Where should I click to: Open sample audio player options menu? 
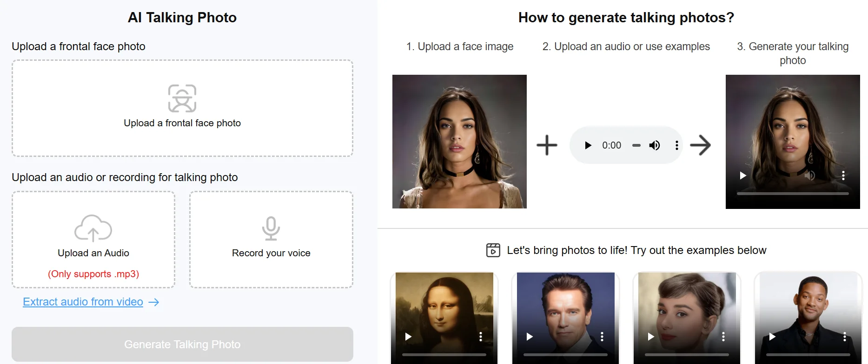click(676, 145)
